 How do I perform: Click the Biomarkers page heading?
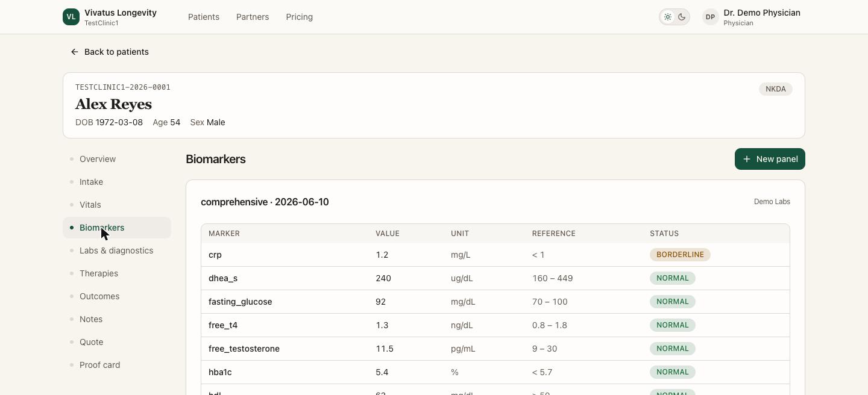pos(215,159)
